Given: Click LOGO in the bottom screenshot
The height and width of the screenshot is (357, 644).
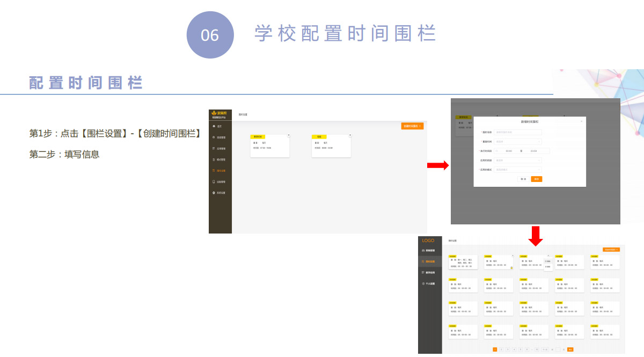Looking at the screenshot, I should (428, 241).
